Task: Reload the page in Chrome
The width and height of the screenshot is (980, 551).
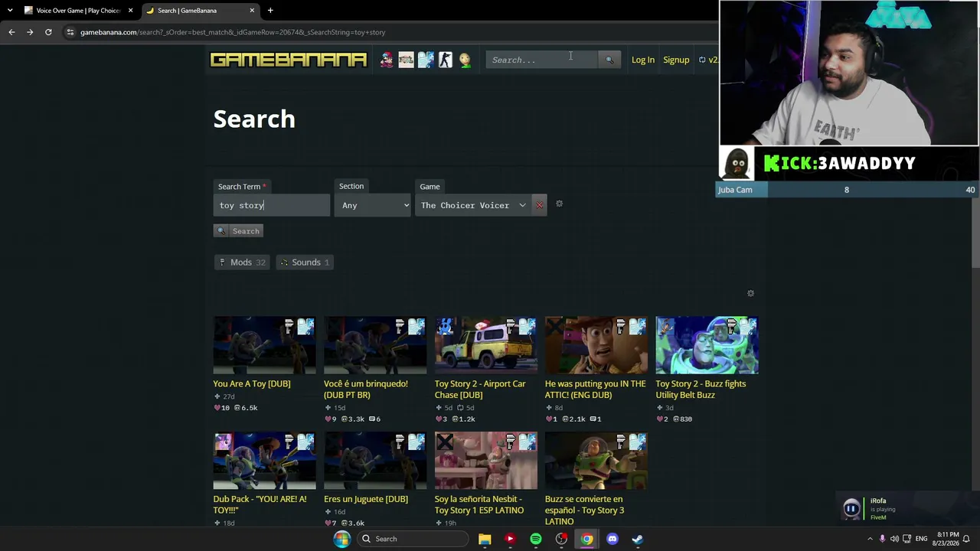Action: click(x=48, y=32)
